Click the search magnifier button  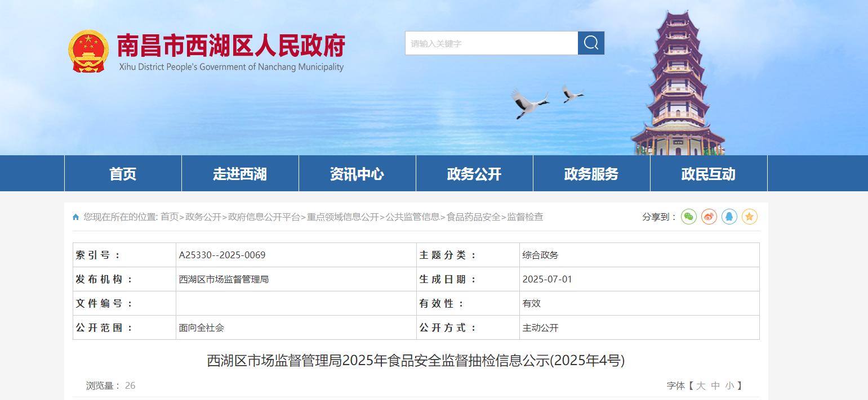[x=591, y=43]
